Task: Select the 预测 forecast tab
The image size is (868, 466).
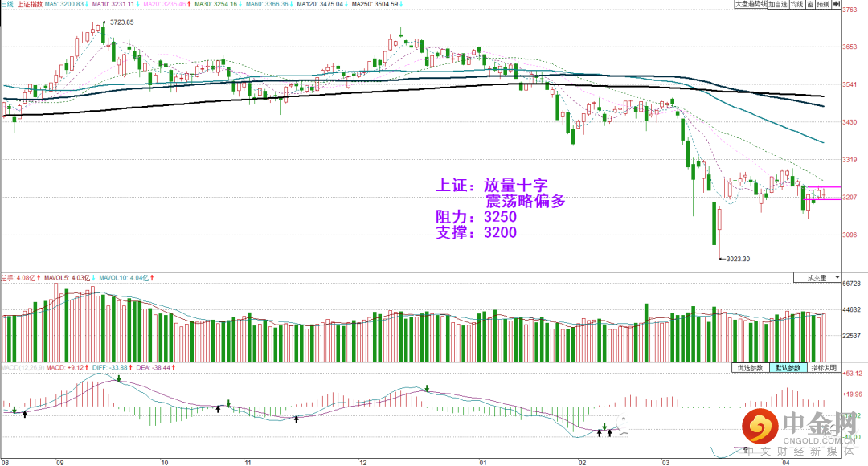Action: tap(824, 4)
